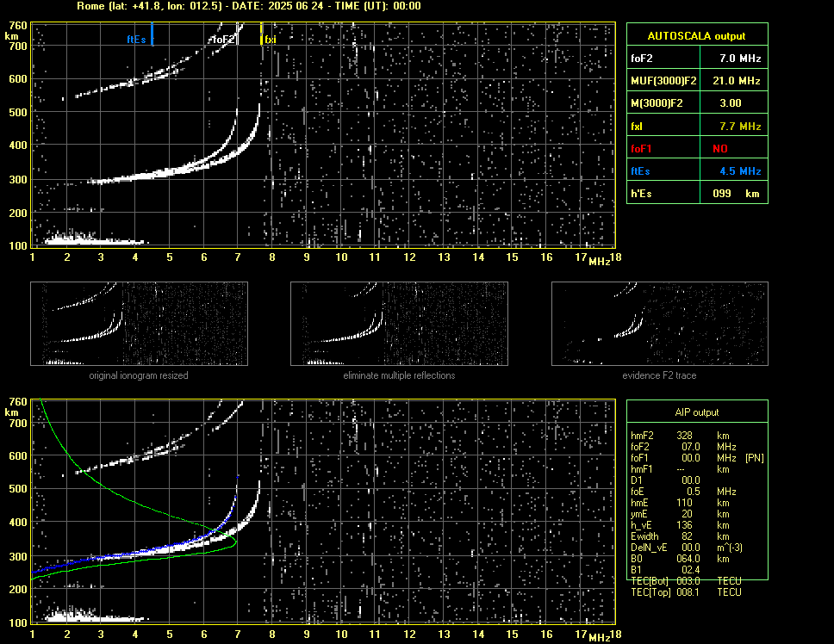Select the TEC[Bot] 003.0 TECU row
This screenshot has width=834, height=644.
click(686, 581)
